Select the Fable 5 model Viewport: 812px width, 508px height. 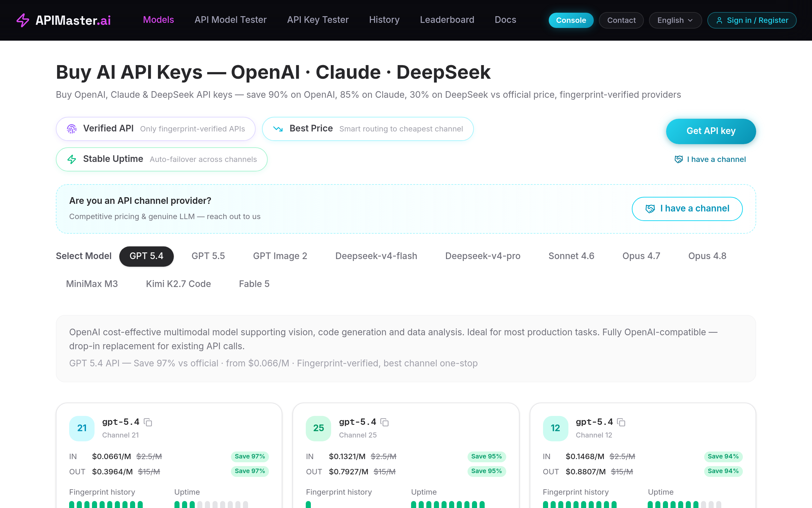coord(254,284)
